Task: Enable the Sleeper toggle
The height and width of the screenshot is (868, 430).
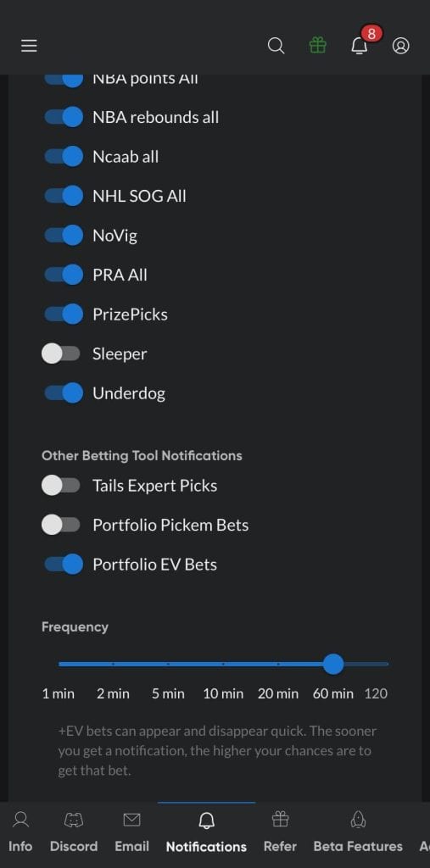Action: point(61,353)
